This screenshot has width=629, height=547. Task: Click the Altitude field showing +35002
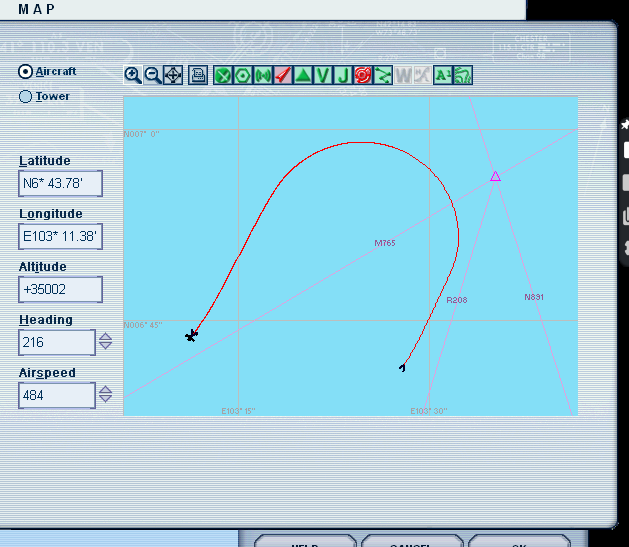pyautogui.click(x=61, y=290)
